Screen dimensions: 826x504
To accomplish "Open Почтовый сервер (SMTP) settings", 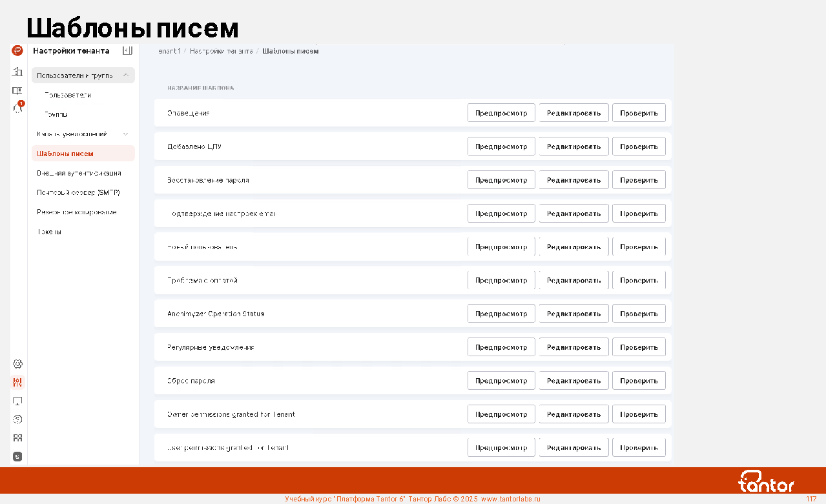I will [x=78, y=193].
